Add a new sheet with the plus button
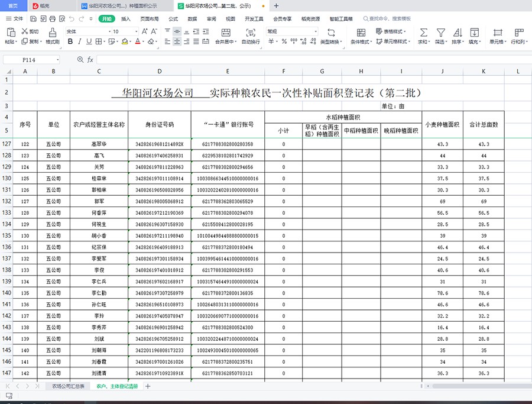The image size is (532, 404). pos(148,386)
